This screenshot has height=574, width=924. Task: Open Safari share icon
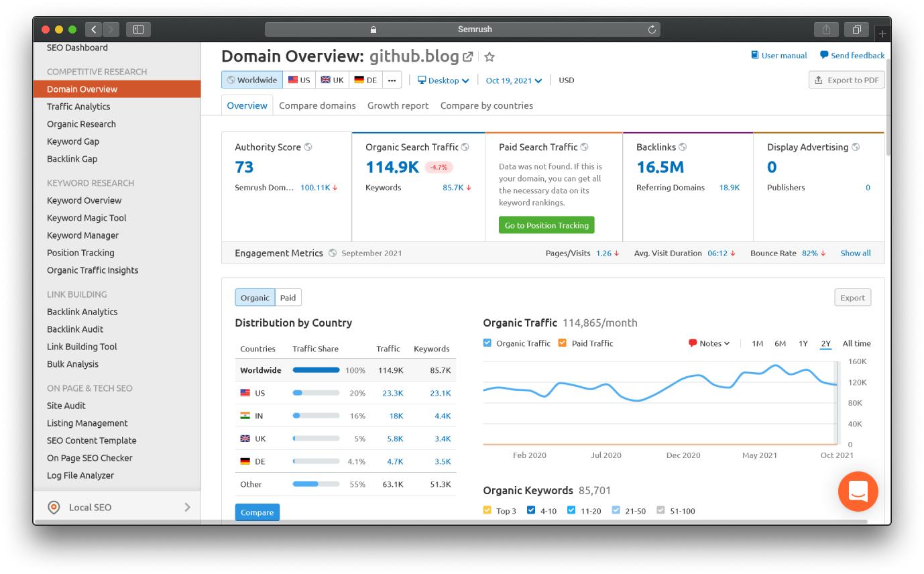tap(826, 30)
